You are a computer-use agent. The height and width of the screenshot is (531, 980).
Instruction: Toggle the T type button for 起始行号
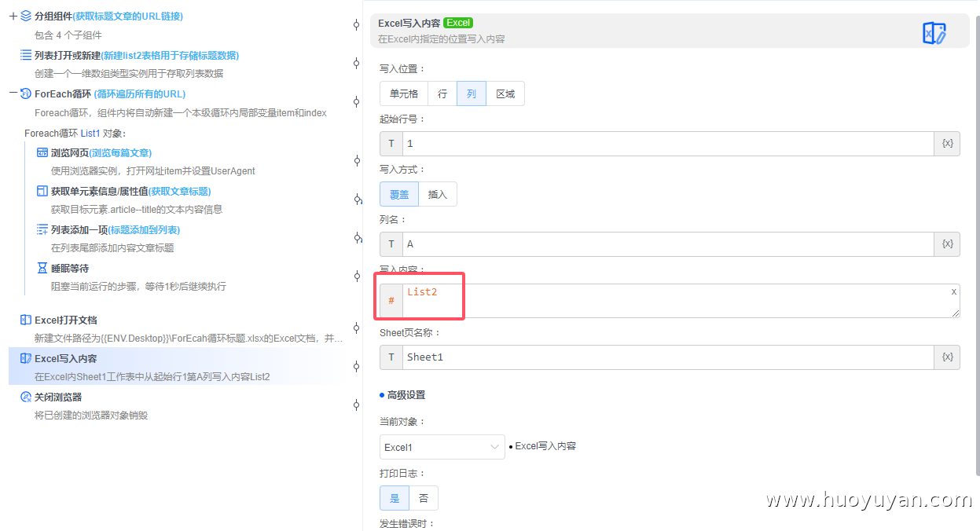click(391, 144)
